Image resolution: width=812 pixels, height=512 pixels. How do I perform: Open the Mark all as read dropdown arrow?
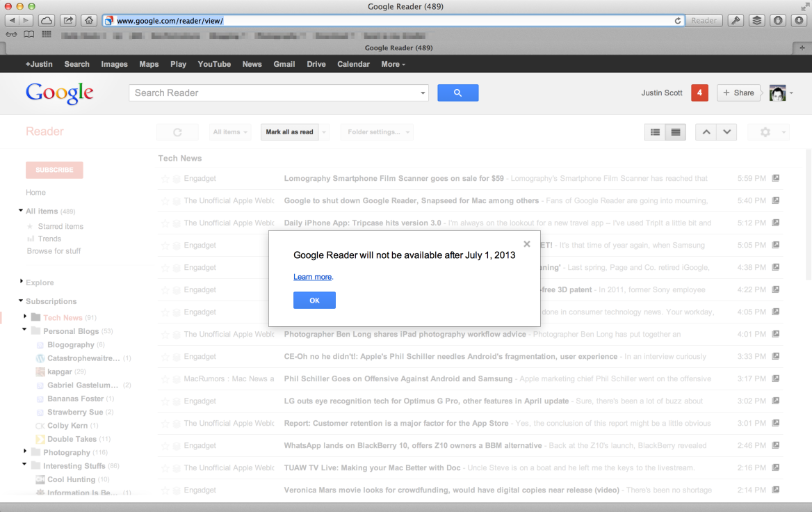(324, 132)
